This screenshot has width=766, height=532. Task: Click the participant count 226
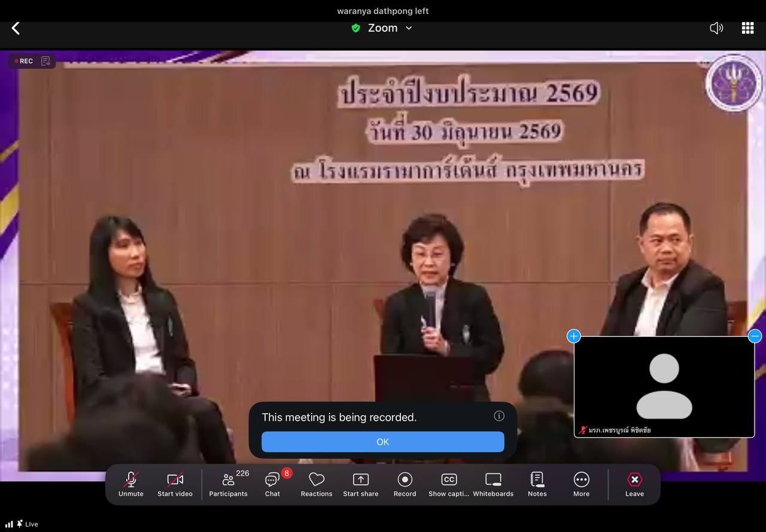(242, 473)
